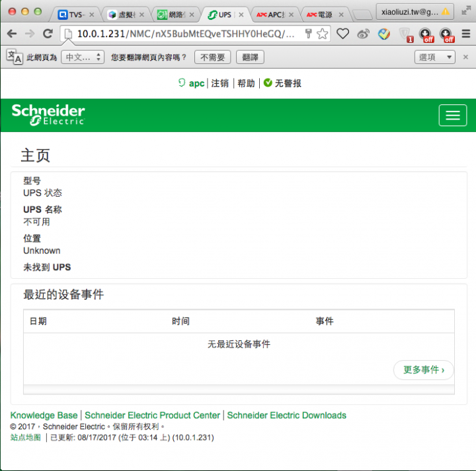Click the 日期 column header
The width and height of the screenshot is (476, 471).
[x=38, y=321]
